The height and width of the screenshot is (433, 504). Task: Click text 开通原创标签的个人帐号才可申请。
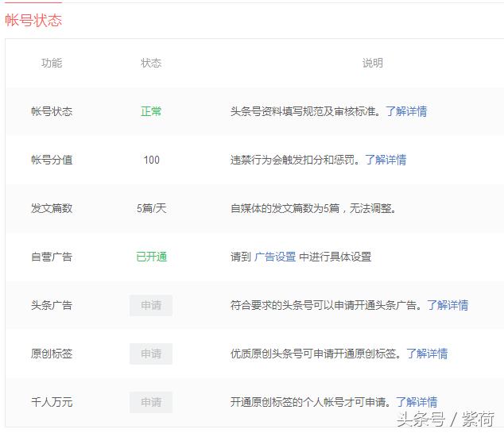click(312, 402)
